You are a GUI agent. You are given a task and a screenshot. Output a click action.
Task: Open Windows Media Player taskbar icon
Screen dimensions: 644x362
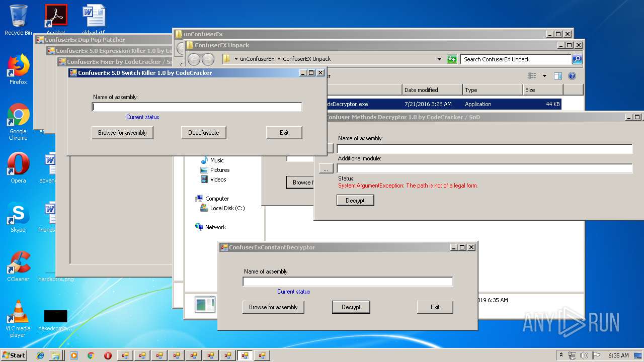point(74,355)
